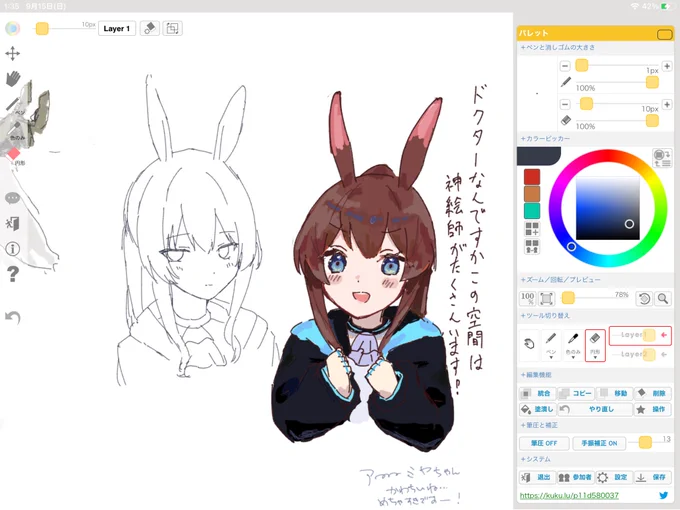
Task: Open the kuku.lu room URL link
Action: click(569, 495)
